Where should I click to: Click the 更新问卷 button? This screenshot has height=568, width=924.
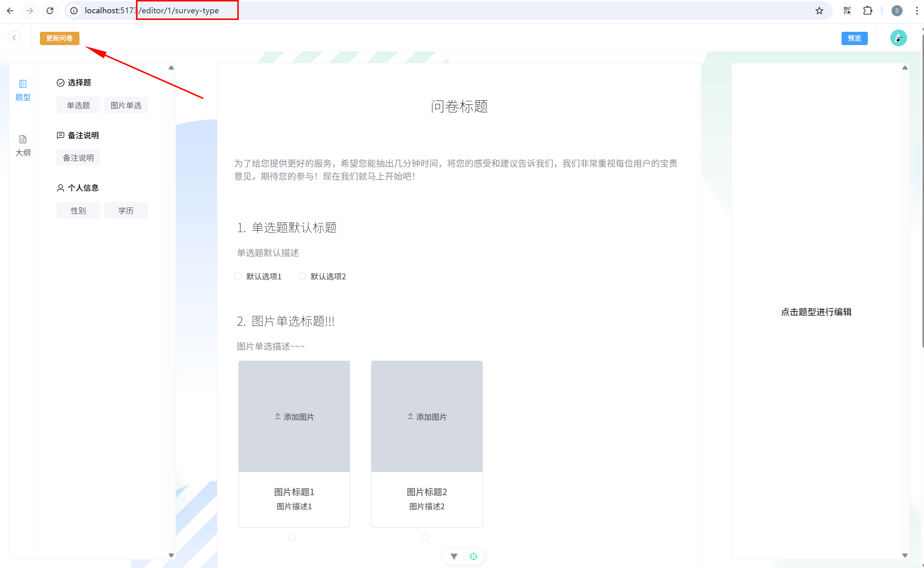click(60, 38)
